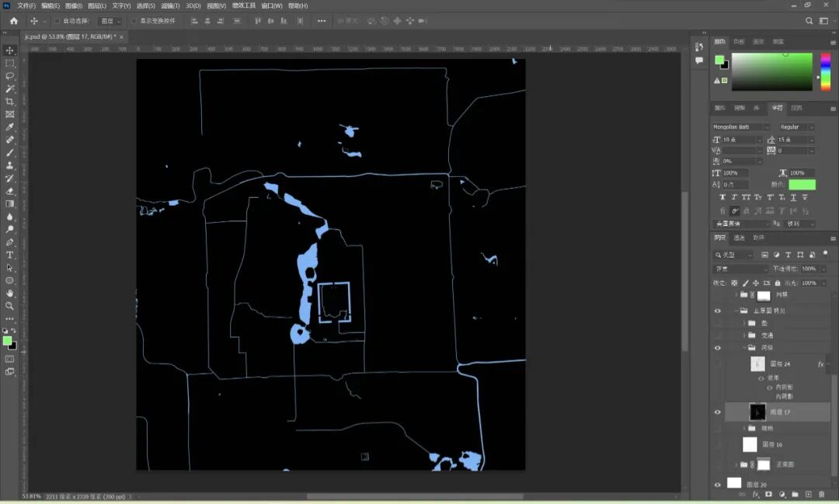Image resolution: width=839 pixels, height=504 pixels.
Task: Add layer mask from Layers panel footer
Action: (x=769, y=495)
